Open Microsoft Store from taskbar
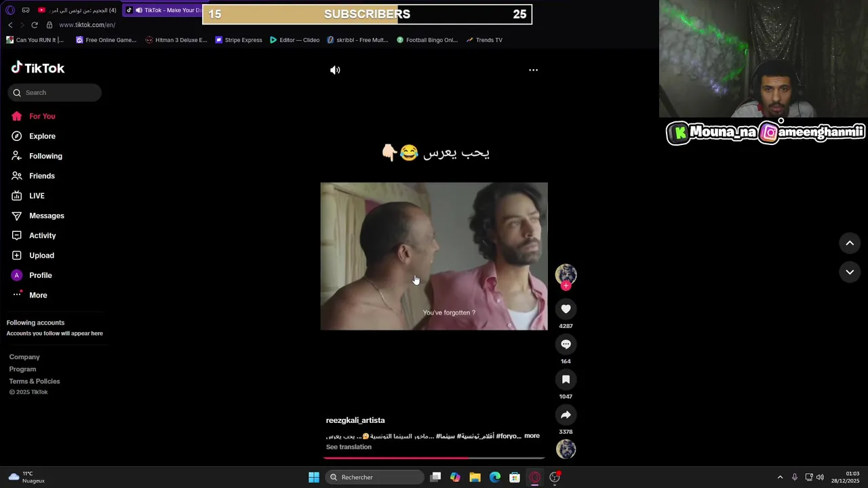This screenshot has width=868, height=488. tap(515, 477)
